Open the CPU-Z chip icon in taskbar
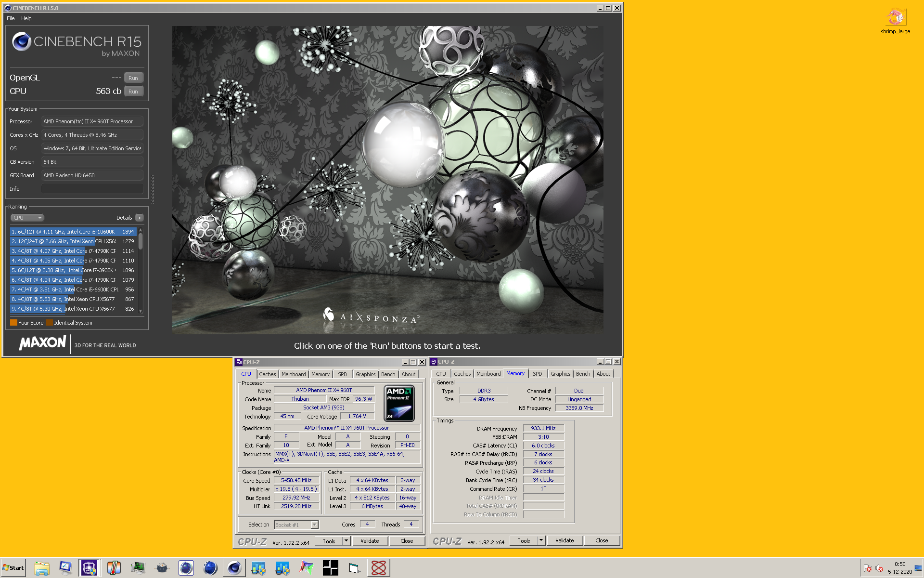924x578 pixels. (90, 568)
